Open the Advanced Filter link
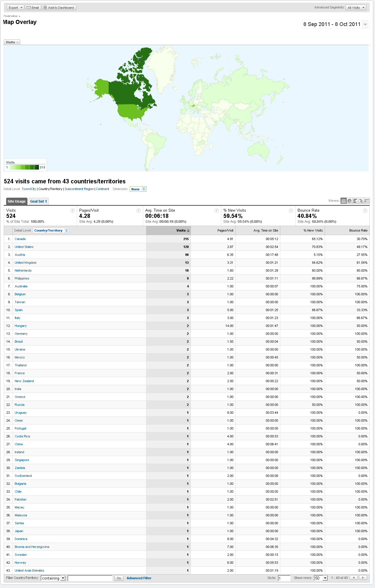 (139, 578)
